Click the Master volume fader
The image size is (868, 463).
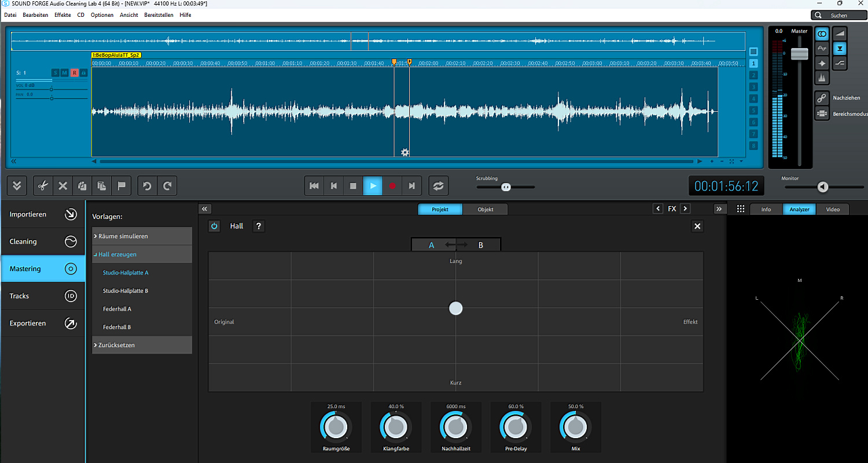[799, 54]
